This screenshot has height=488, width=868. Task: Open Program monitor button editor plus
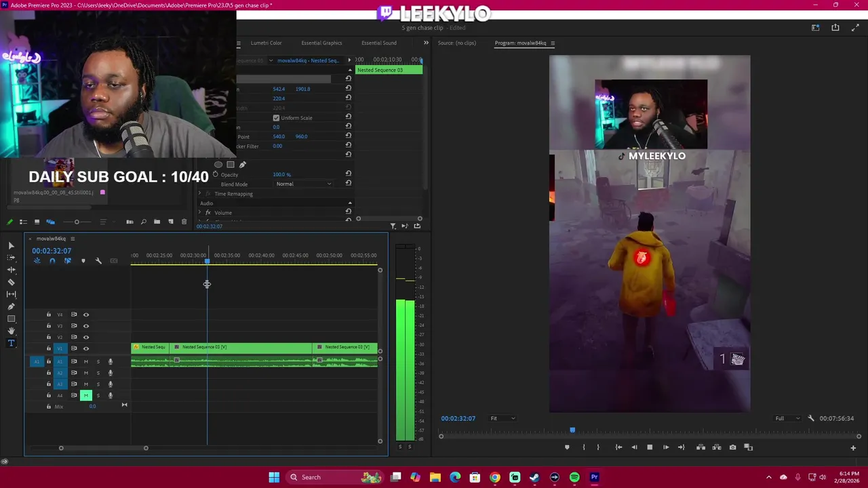point(853,448)
